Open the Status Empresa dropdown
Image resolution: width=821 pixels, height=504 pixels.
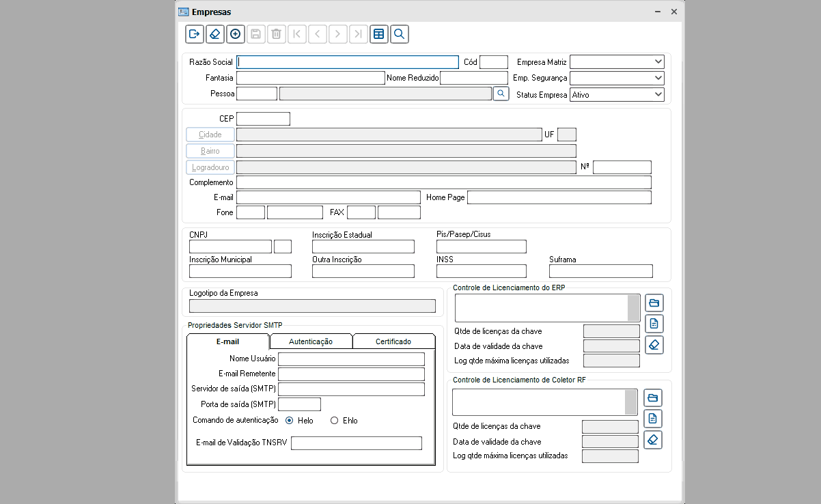658,95
